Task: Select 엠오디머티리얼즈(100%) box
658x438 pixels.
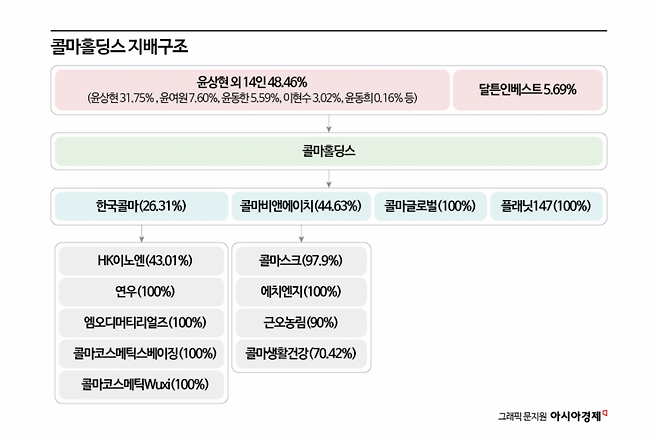Action: (x=141, y=322)
